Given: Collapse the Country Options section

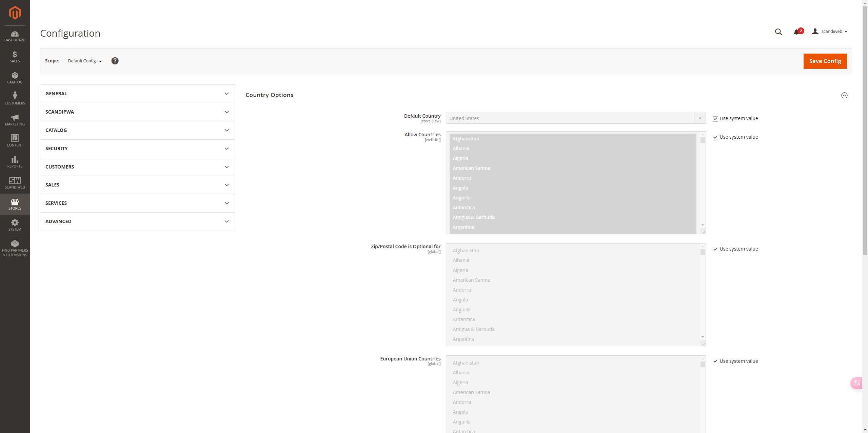Looking at the screenshot, I should pyautogui.click(x=844, y=95).
